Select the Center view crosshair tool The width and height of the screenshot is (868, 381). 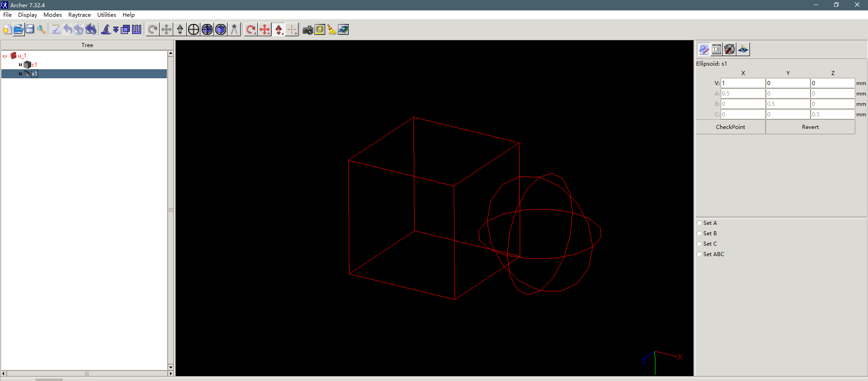(x=194, y=30)
